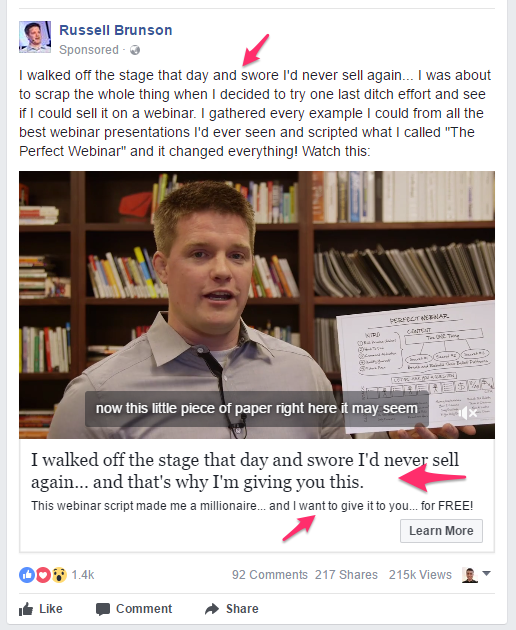This screenshot has height=630, width=516.
Task: Click the red heart love reaction icon
Action: (x=43, y=575)
